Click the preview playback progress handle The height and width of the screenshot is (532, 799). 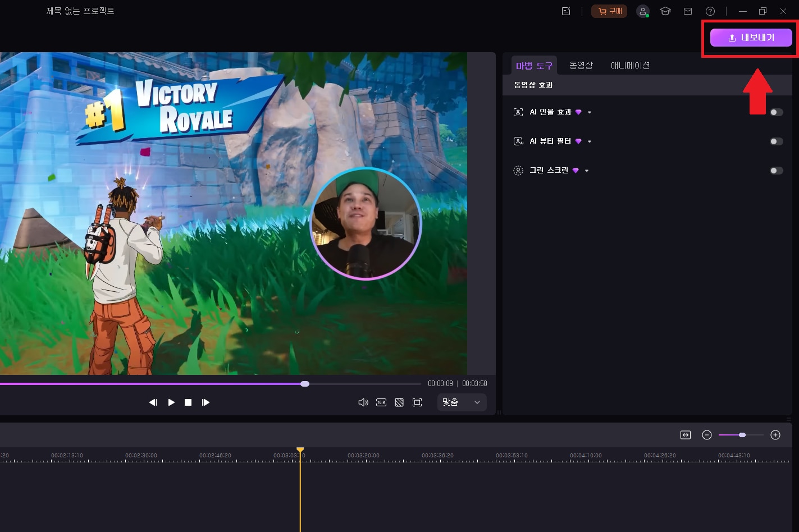click(x=305, y=384)
